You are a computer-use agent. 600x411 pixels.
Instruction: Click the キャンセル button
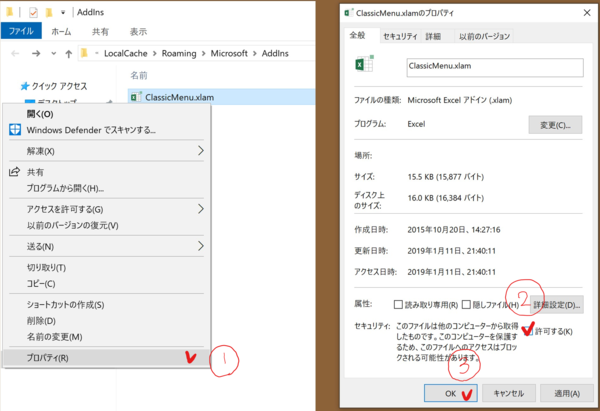[509, 393]
